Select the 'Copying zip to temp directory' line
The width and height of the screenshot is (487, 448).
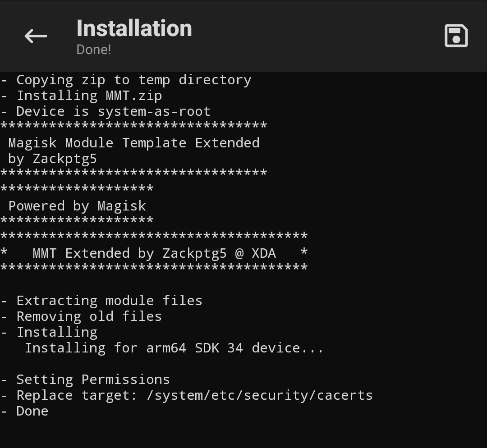126,80
